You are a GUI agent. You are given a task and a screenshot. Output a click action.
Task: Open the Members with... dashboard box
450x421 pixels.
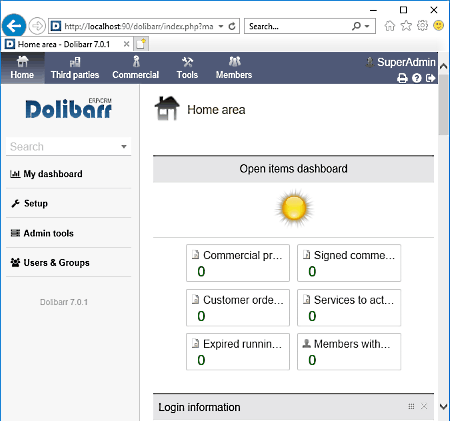click(349, 352)
